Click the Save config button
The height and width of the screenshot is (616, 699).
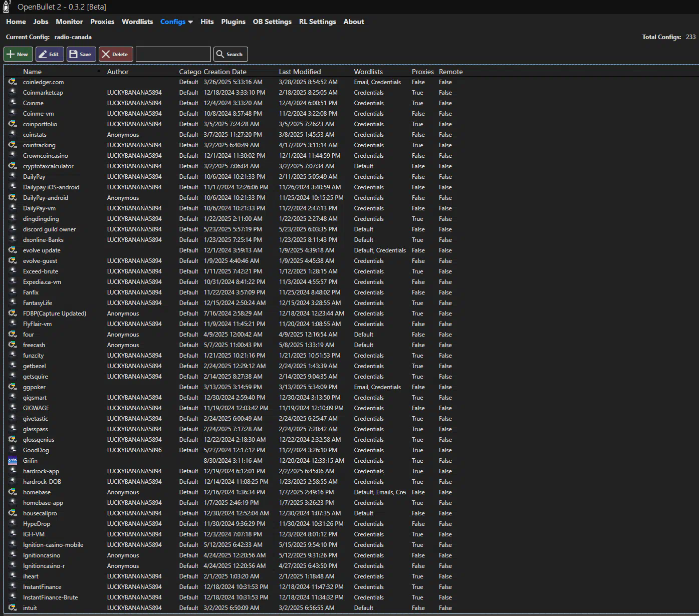click(81, 54)
